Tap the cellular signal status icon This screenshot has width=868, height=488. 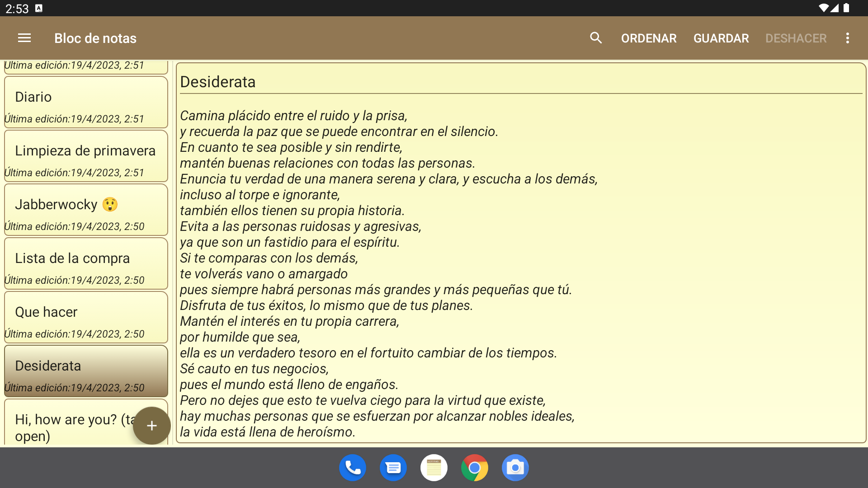[x=835, y=8]
